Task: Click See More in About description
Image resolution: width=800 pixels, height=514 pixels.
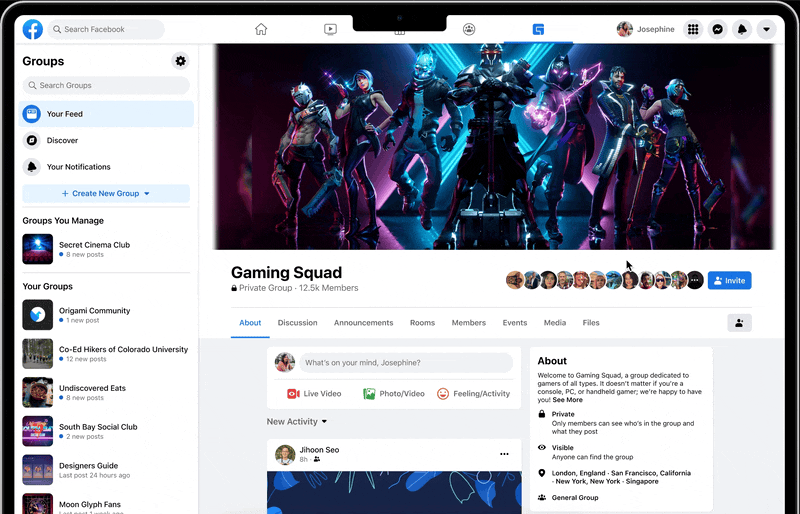Action: click(x=567, y=400)
